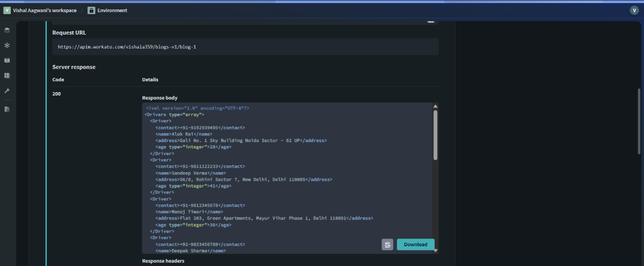Click the wrench tools icon in sidebar

7,91
